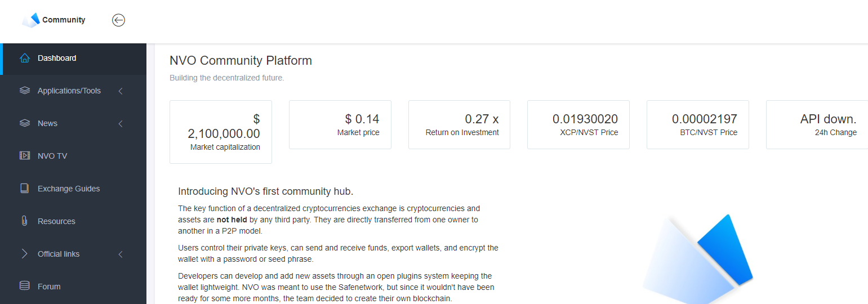Open the Applications/Tools menu item

73,91
